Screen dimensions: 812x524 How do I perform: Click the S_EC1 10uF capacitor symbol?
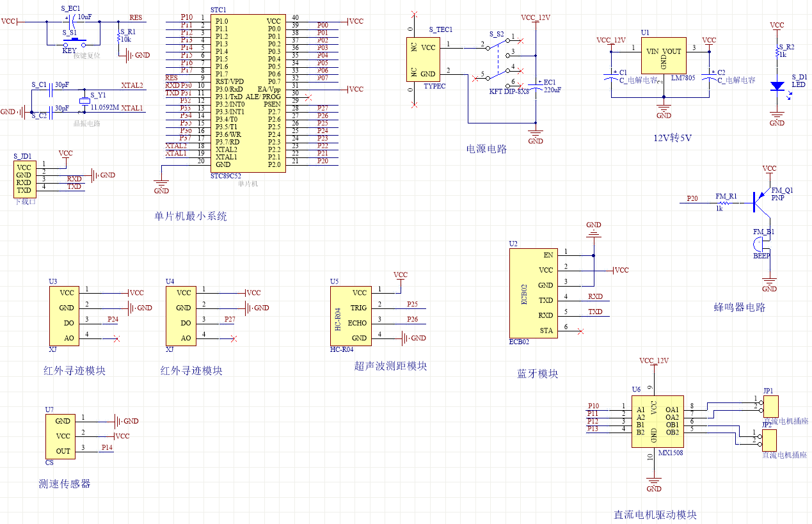point(70,21)
